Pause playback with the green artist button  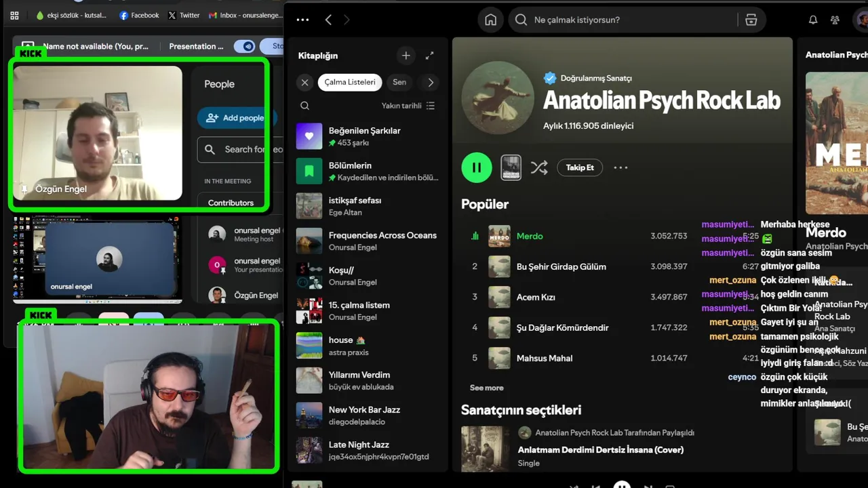pos(477,167)
